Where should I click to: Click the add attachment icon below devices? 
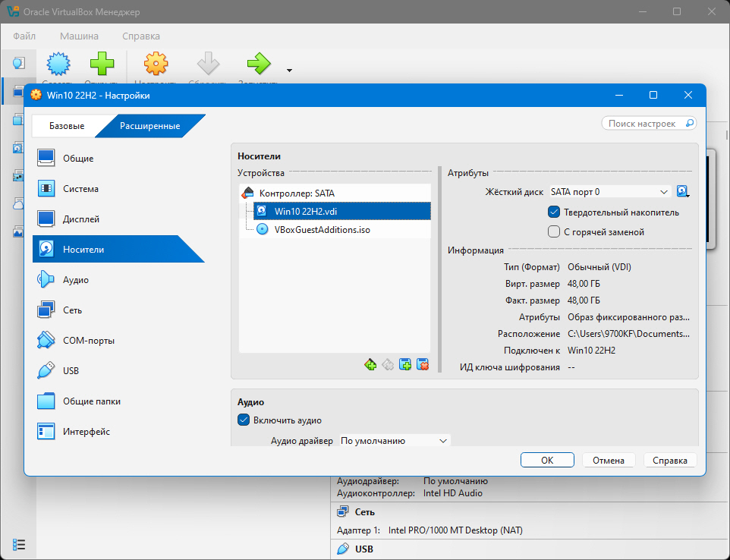pyautogui.click(x=405, y=364)
